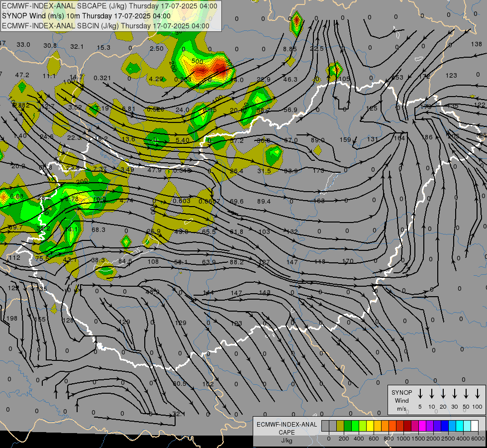Select the dark red swatch right of the 1000 tick

407,426
